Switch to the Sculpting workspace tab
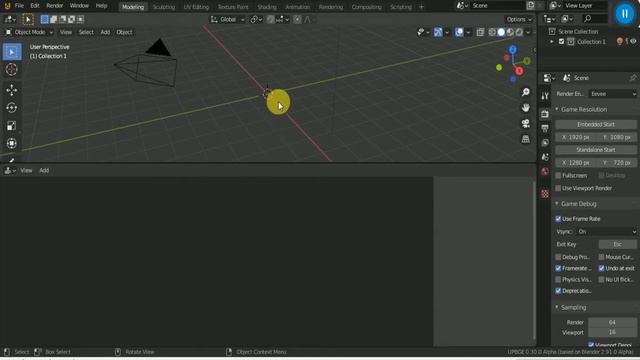The width and height of the screenshot is (640, 360). pyautogui.click(x=164, y=7)
